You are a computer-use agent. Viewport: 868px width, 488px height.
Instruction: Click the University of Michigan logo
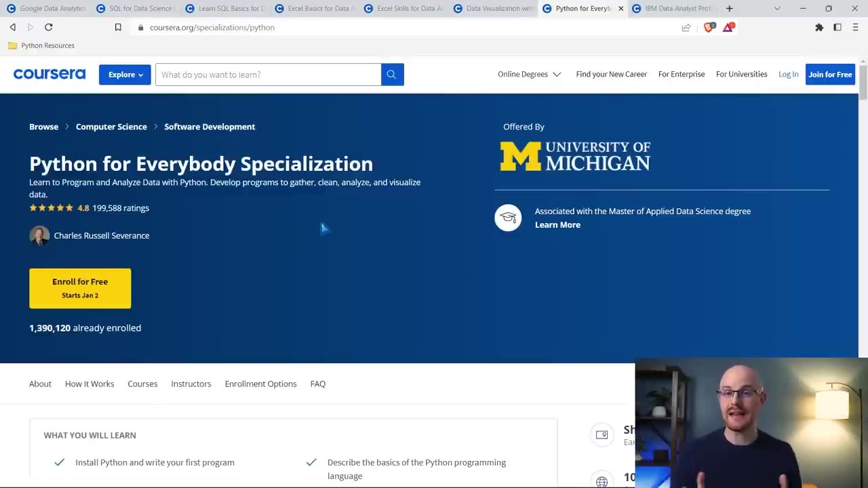[575, 156]
